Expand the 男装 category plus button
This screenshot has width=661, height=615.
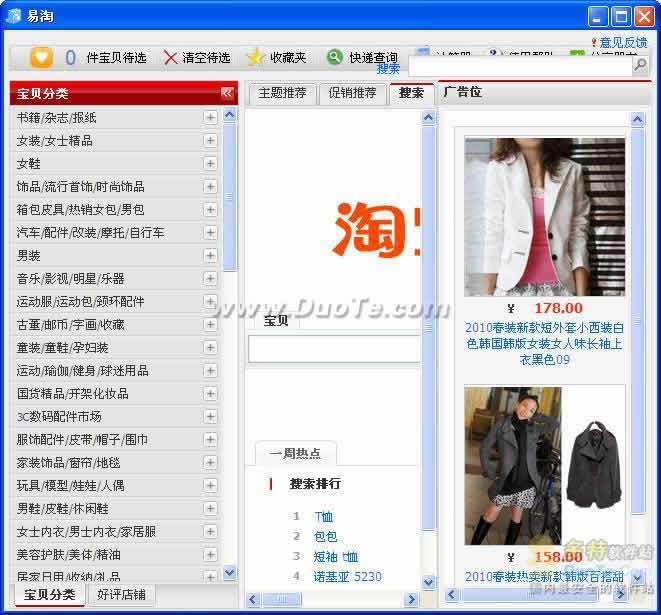click(x=210, y=255)
